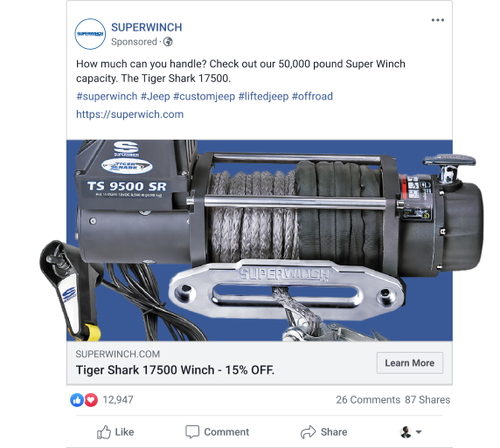
Task: Click the #offroad hashtag
Action: pyautogui.click(x=312, y=96)
